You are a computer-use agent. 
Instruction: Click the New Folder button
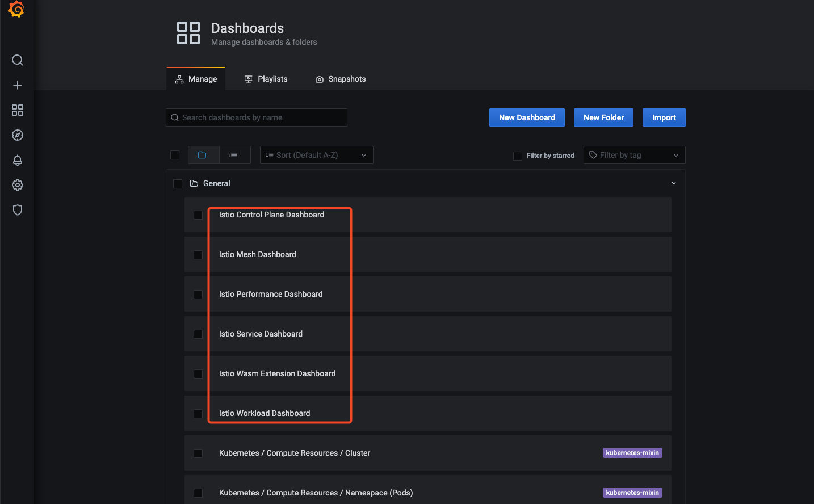tap(603, 117)
